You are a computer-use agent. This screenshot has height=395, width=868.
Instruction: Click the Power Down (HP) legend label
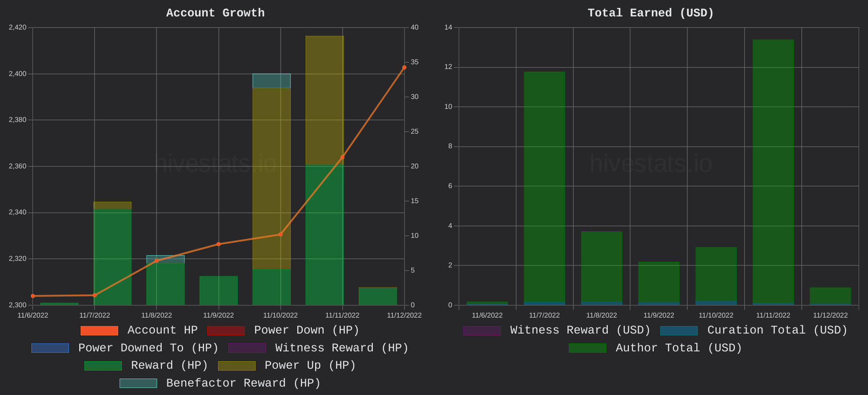307,330
